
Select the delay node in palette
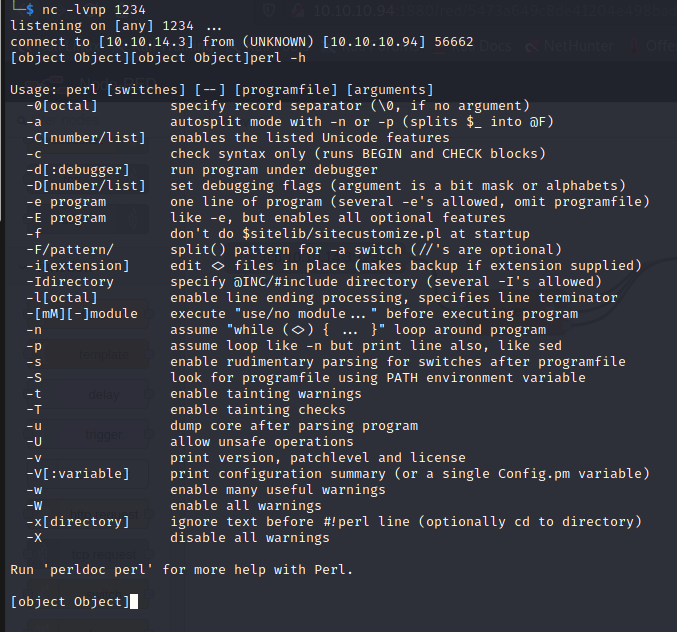[103, 394]
